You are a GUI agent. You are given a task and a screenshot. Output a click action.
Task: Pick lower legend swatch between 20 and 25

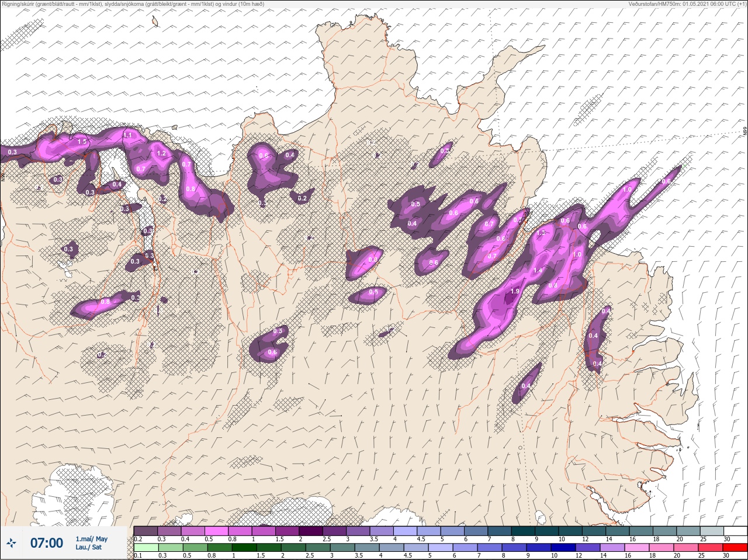(x=686, y=548)
